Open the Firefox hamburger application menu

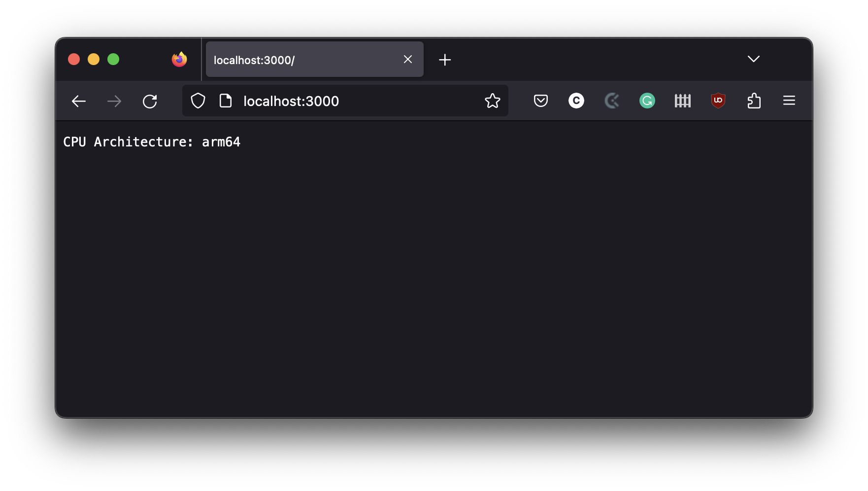789,101
